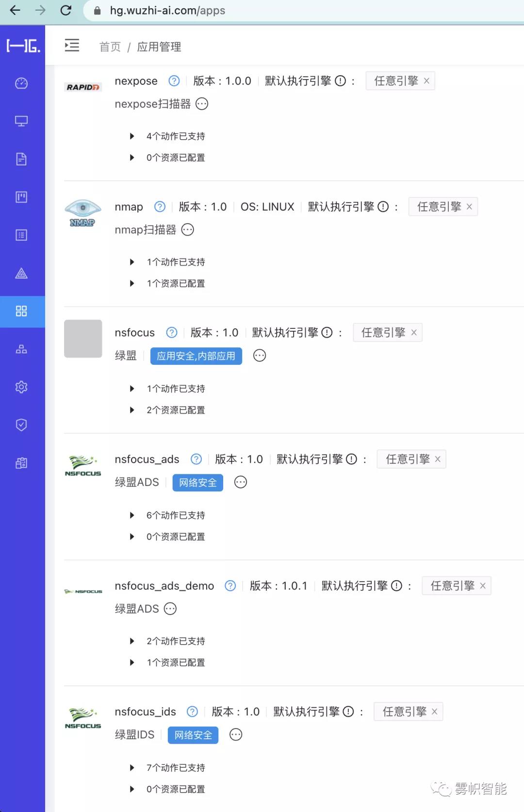524x812 pixels.
Task: Open the kanban board icon in the sidebar
Action: [21, 197]
